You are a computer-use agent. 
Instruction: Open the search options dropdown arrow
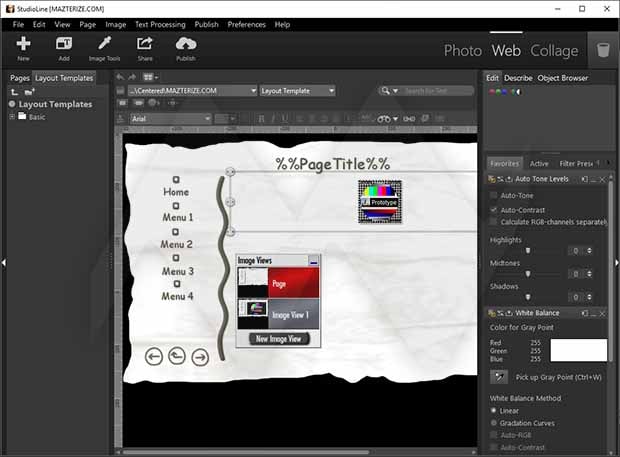[395, 91]
